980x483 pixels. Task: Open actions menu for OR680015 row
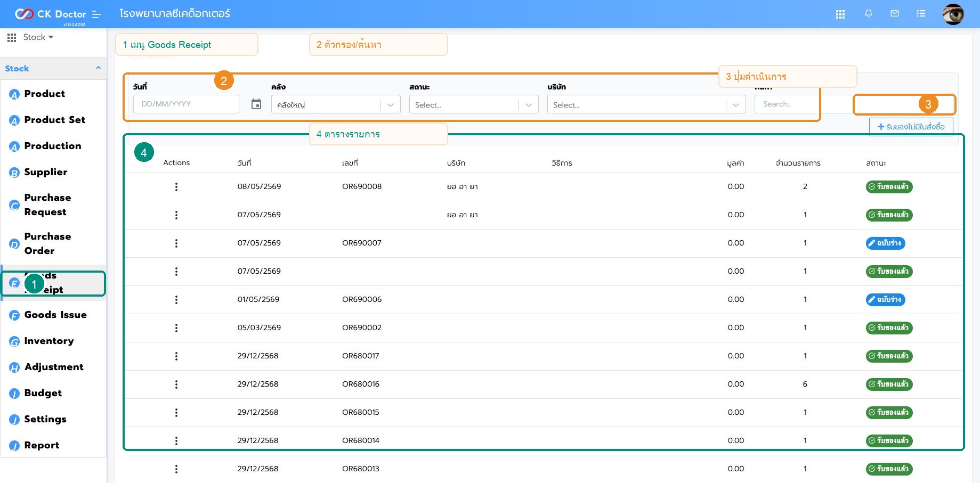pos(176,413)
